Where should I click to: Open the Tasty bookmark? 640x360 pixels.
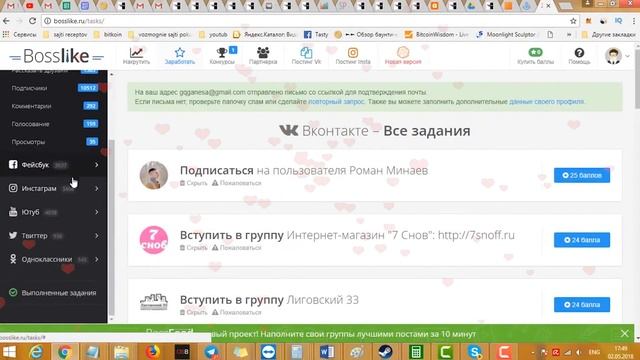316,35
